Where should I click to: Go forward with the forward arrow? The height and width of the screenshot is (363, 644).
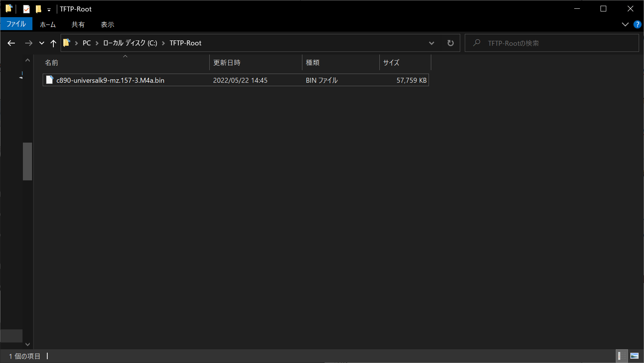29,43
